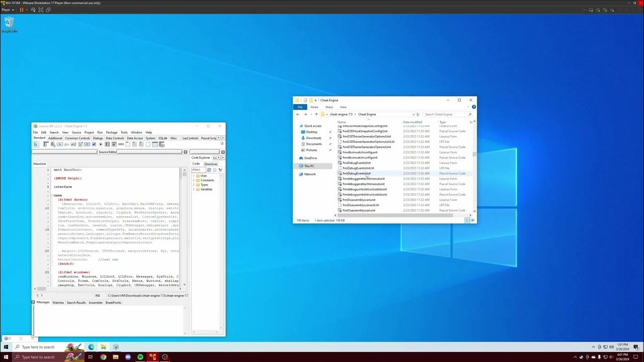Pick the TListBox component icon
The height and width of the screenshot is (362, 644).
tap(107, 144)
